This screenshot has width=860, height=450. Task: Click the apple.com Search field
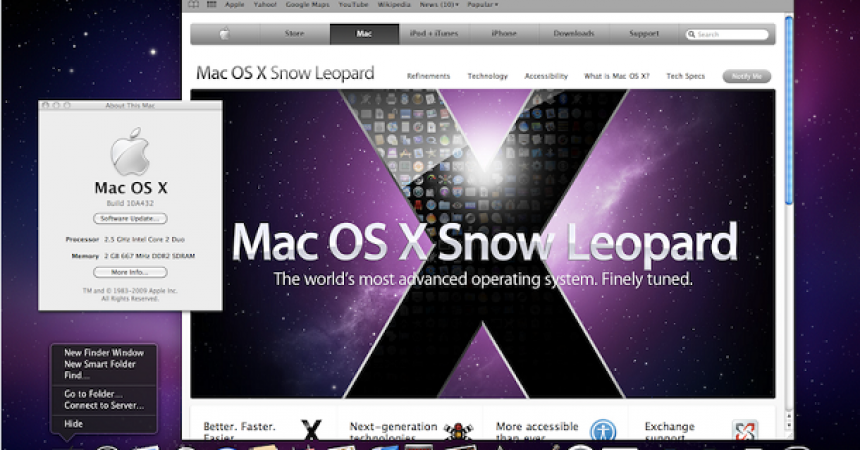pyautogui.click(x=727, y=35)
